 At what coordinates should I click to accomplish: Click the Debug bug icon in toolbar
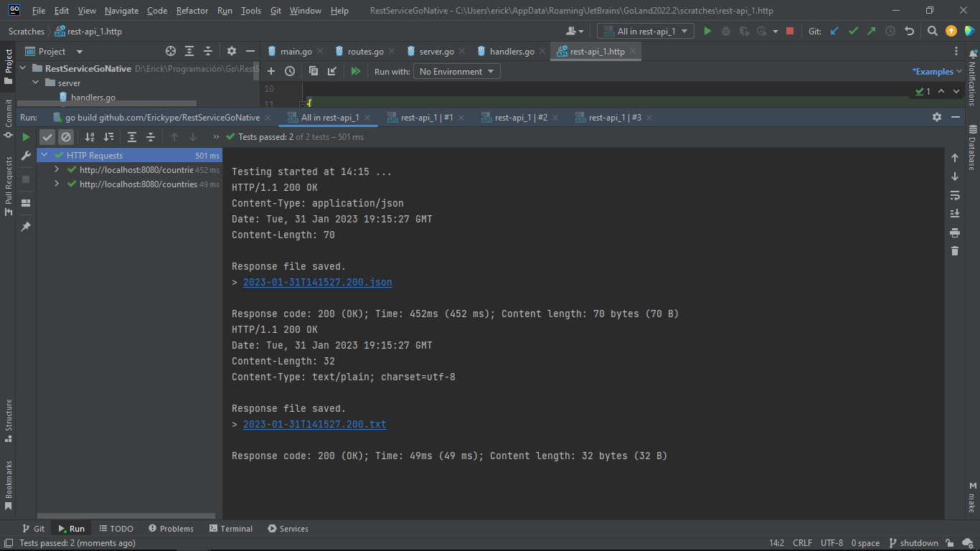[x=726, y=31]
